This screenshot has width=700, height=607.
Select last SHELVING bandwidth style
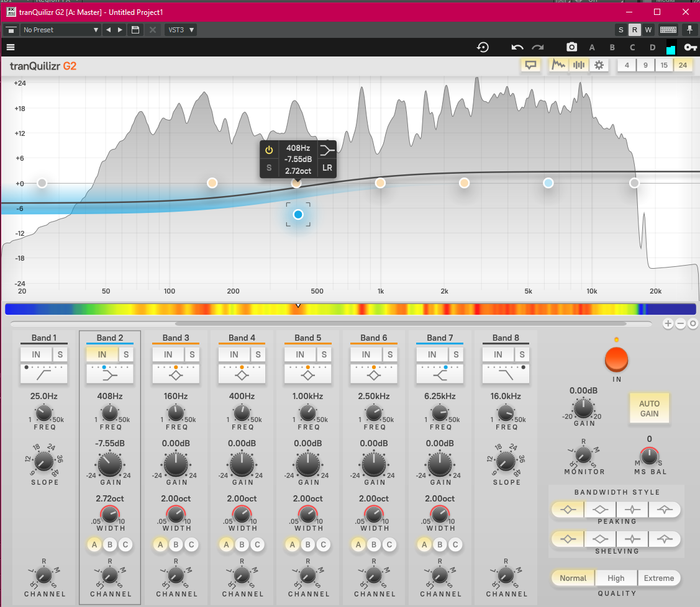(665, 539)
